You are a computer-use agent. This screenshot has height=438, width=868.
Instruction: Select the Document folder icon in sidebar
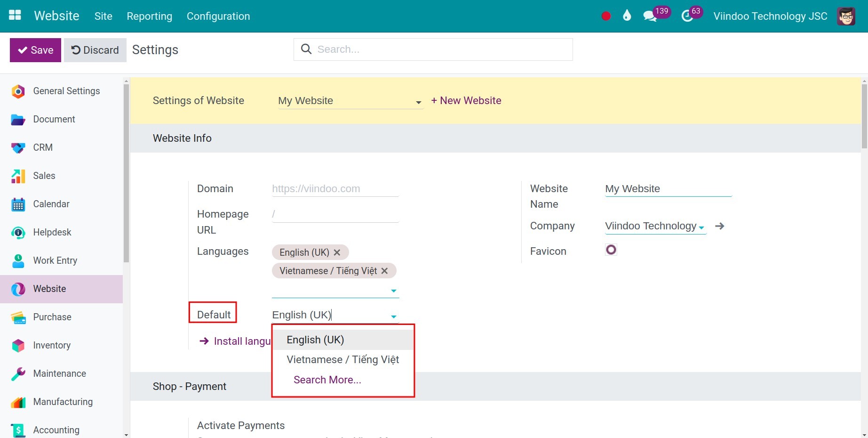click(18, 120)
